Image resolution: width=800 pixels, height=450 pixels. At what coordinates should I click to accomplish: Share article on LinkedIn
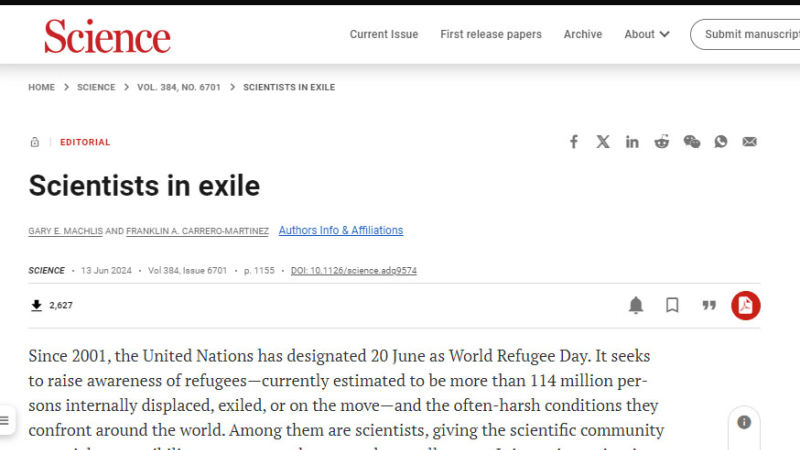click(x=632, y=142)
